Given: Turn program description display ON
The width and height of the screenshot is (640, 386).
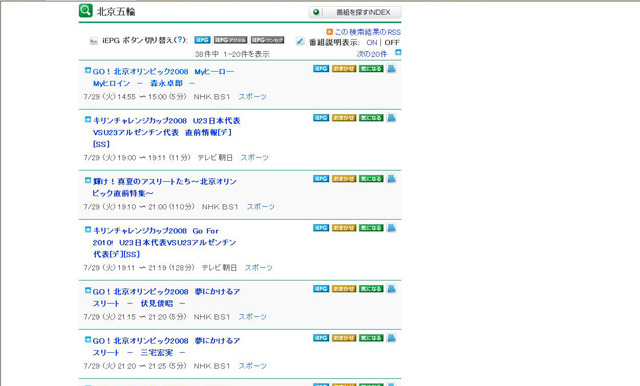Looking at the screenshot, I should 371,42.
